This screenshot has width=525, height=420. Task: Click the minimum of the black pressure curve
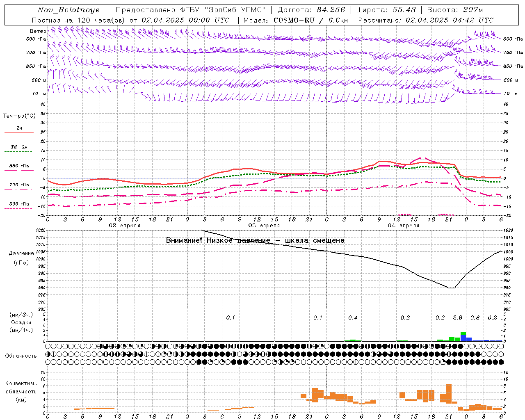pos(452,288)
